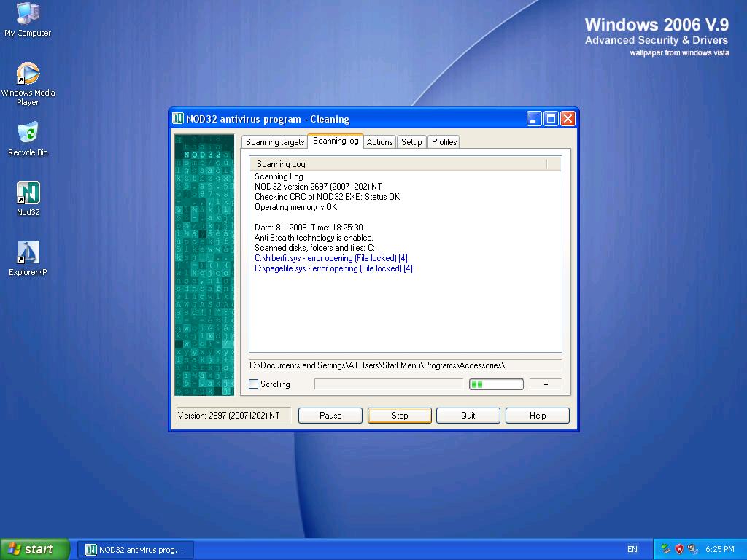Click the 'Scanned disks, folders and files: C:' line
The image size is (747, 560).
(315, 248)
